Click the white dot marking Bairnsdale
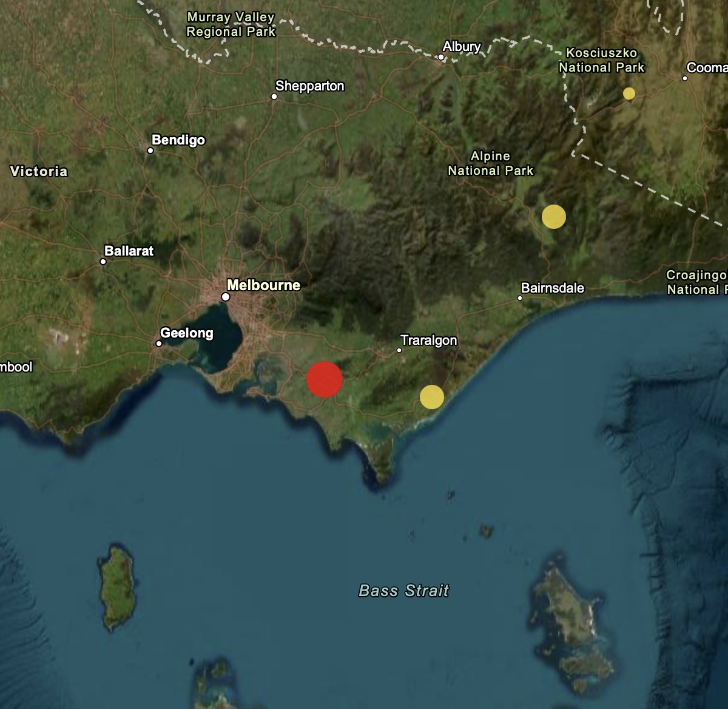Image resolution: width=728 pixels, height=709 pixels. click(520, 298)
